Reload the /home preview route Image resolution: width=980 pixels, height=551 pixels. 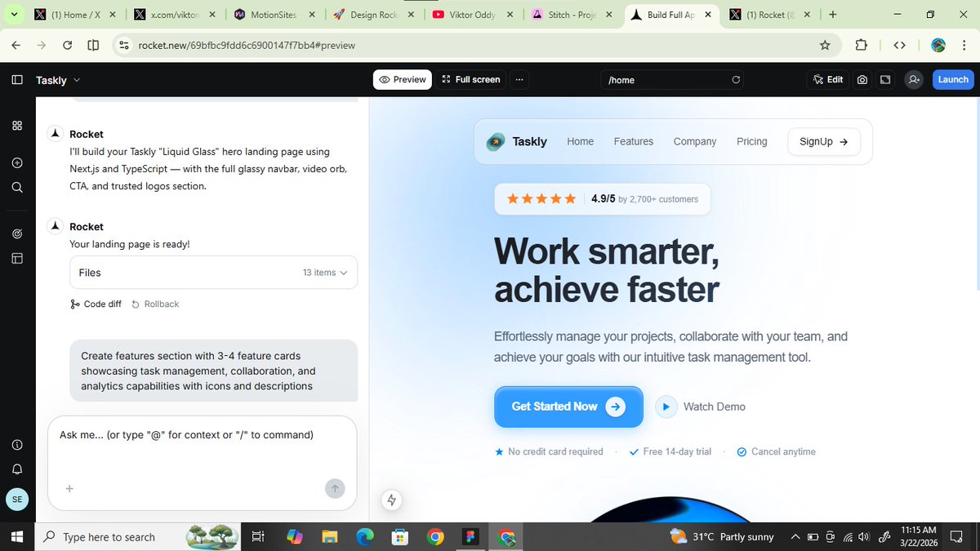tap(736, 80)
